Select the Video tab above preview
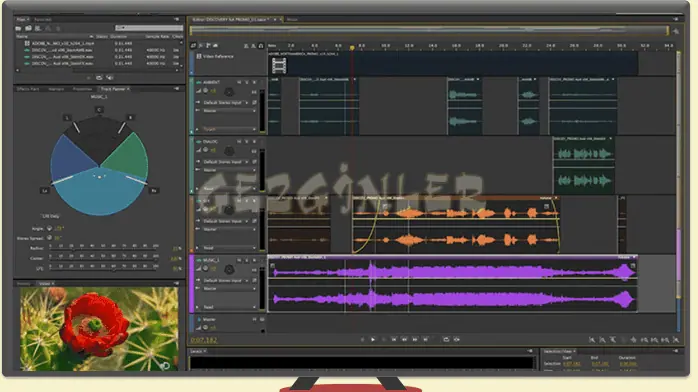This screenshot has width=698, height=392. [x=45, y=283]
